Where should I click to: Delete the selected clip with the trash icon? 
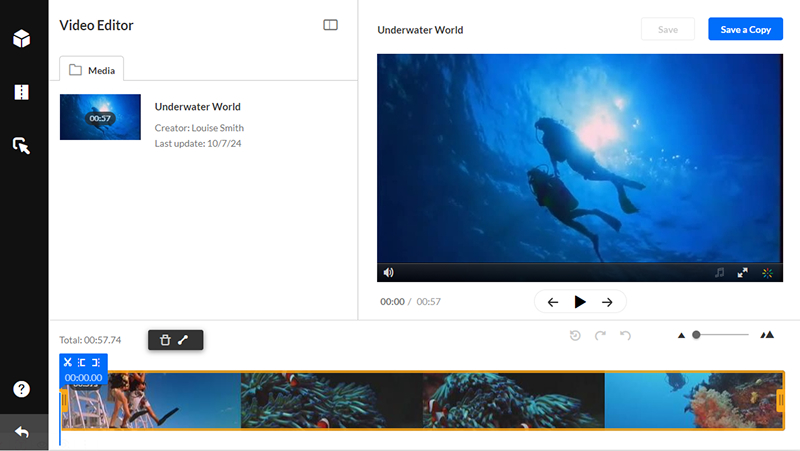165,340
